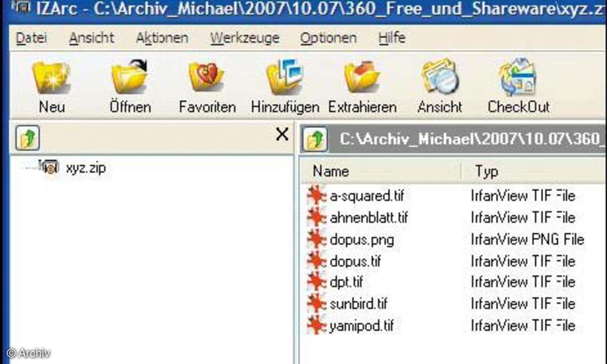Click the up-folder icon beside the path bar

316,140
